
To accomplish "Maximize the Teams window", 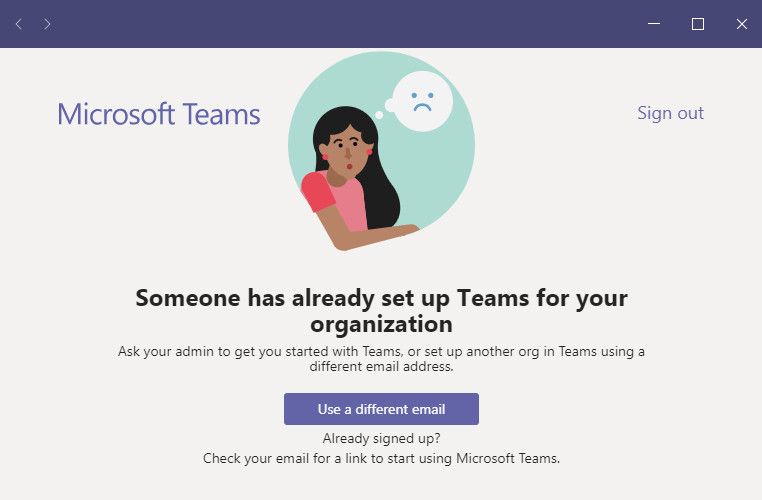I will [x=698, y=24].
